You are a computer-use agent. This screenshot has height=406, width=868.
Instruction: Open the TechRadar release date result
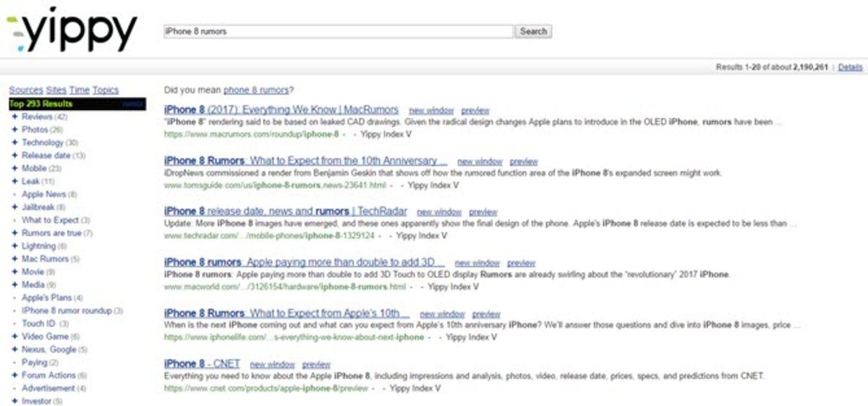click(x=286, y=211)
